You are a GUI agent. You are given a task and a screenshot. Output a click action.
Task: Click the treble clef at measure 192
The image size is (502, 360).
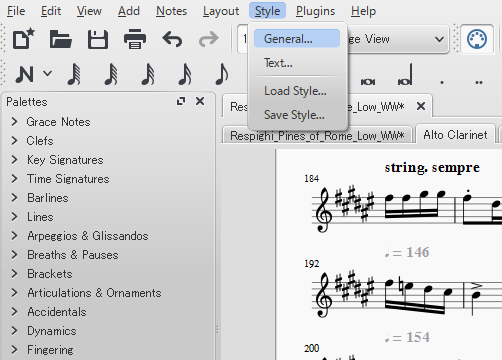(x=324, y=295)
